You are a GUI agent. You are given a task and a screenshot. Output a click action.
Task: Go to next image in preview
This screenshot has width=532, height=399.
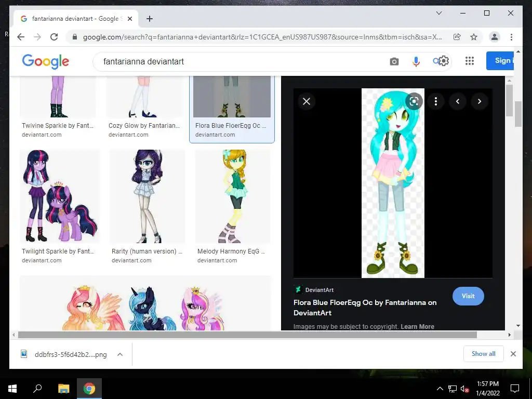pyautogui.click(x=479, y=101)
